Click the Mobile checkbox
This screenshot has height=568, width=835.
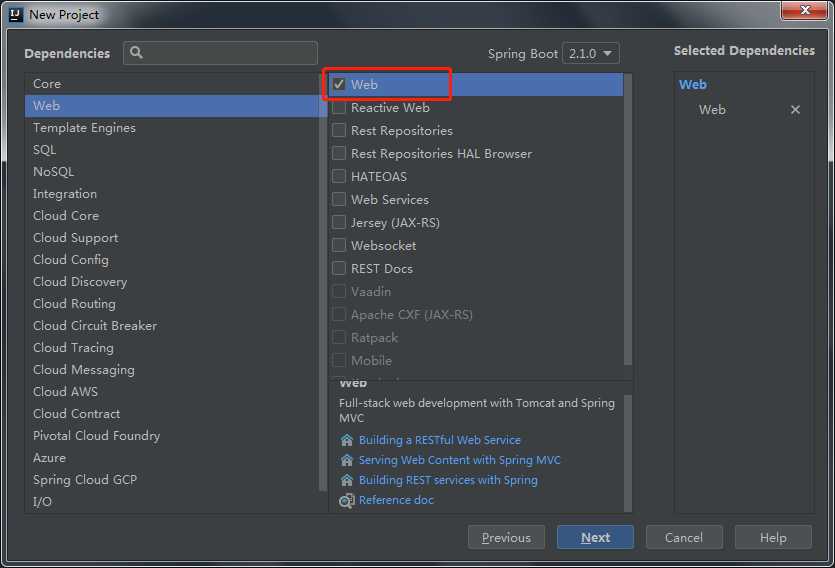pyautogui.click(x=339, y=360)
